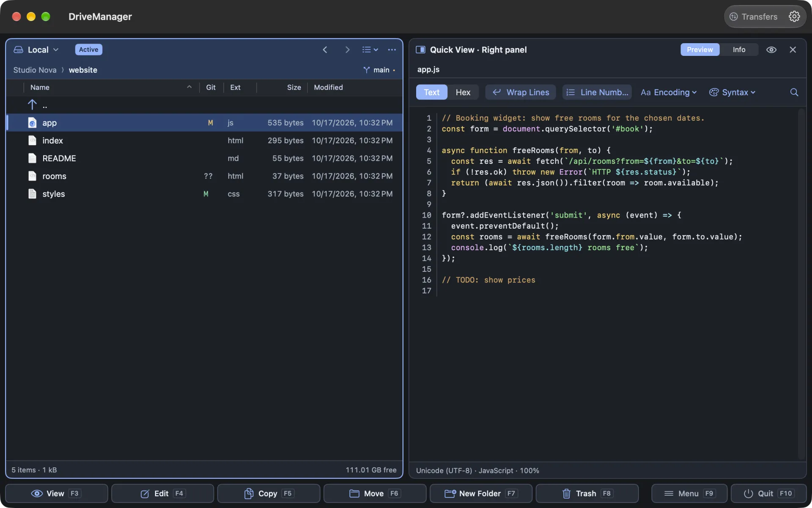Select the rooms html file icon
This screenshot has height=508, width=812.
32,176
